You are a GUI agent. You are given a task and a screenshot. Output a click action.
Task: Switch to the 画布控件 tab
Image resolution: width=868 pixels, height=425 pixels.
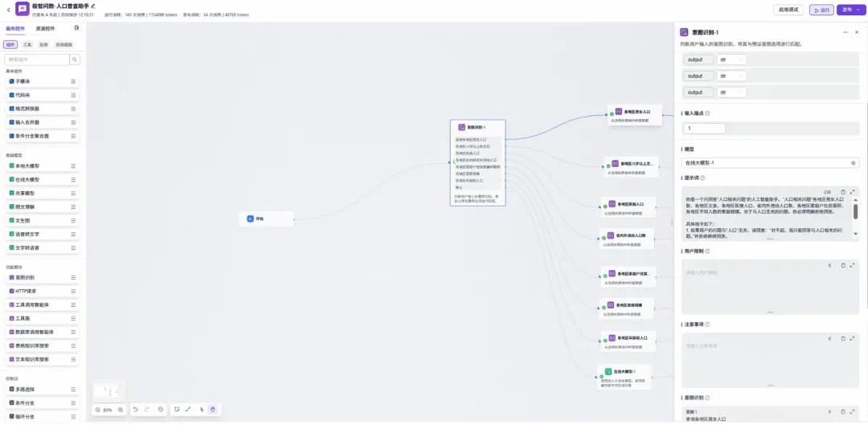tap(15, 28)
